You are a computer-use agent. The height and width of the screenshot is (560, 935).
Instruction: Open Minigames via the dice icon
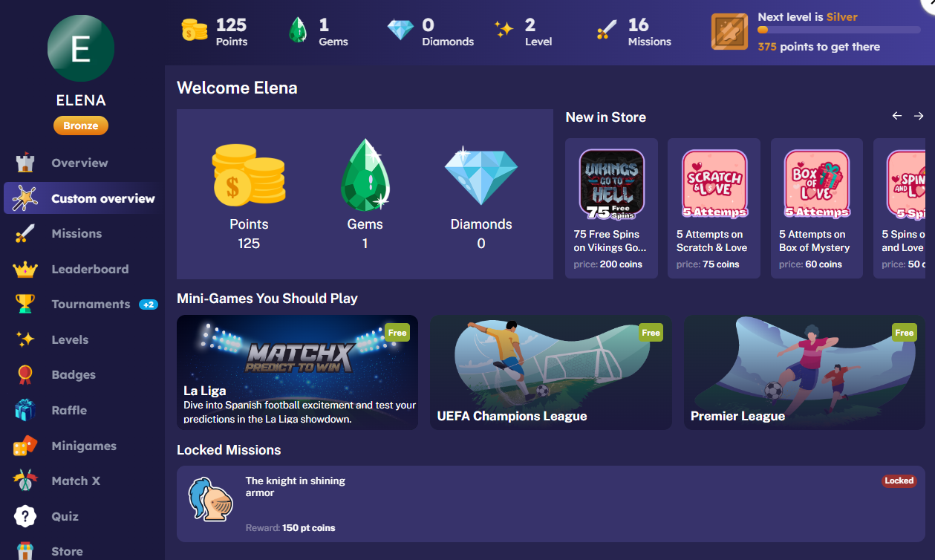[x=25, y=446]
